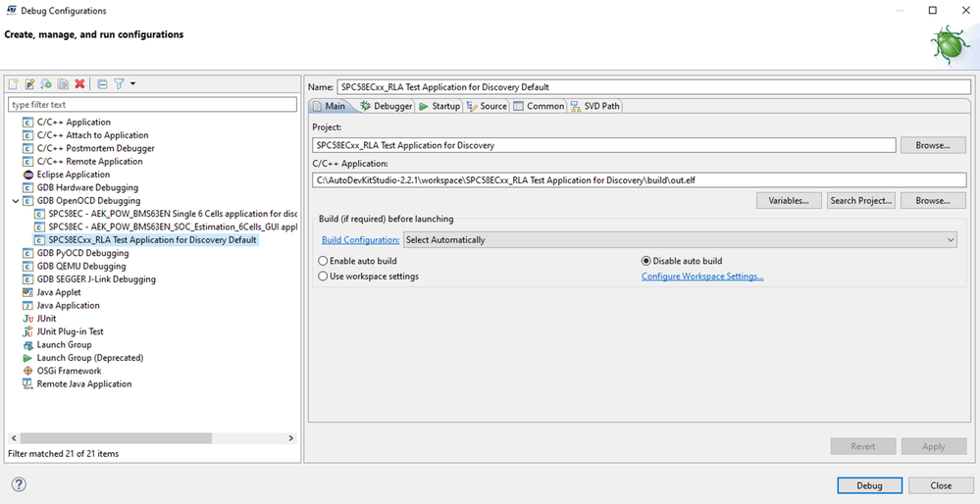Switch to the Common tab
This screenshot has height=504, width=980.
(x=539, y=106)
